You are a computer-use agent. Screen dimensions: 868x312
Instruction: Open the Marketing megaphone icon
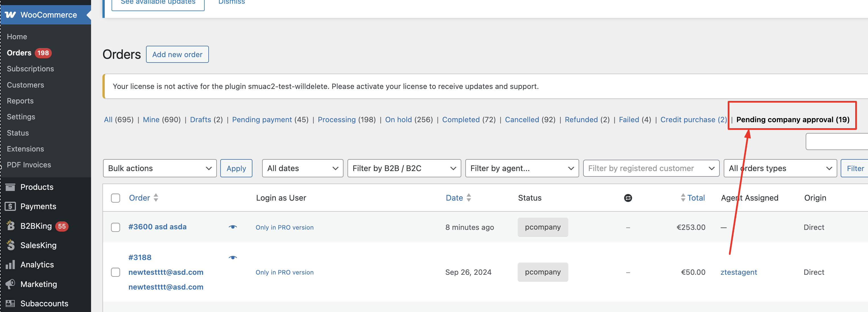[x=11, y=284]
